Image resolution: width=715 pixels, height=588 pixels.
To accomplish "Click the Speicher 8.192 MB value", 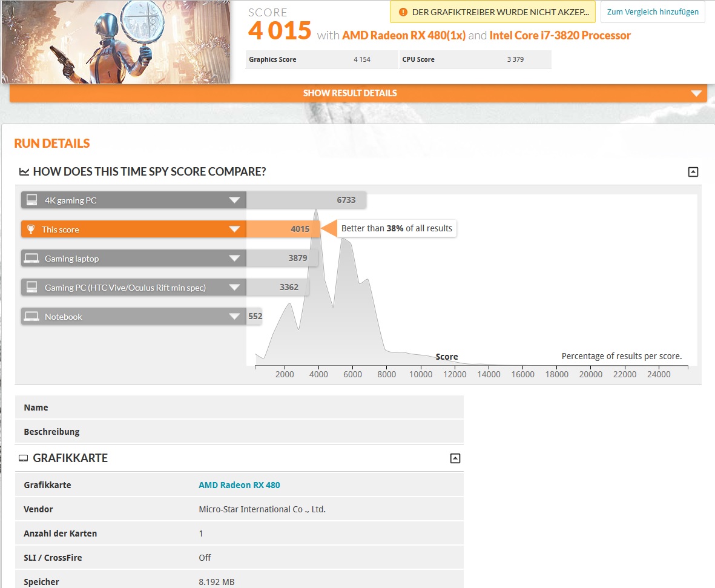I will (217, 581).
